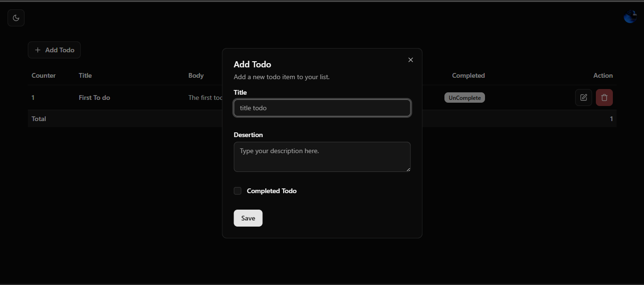This screenshot has width=644, height=285.
Task: Select the Counter column header
Action: pos(43,75)
